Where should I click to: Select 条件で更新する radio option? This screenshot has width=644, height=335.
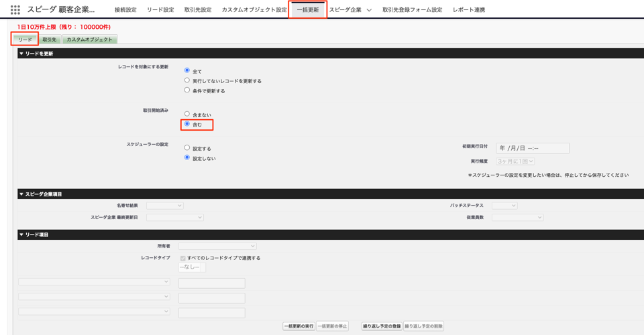187,90
